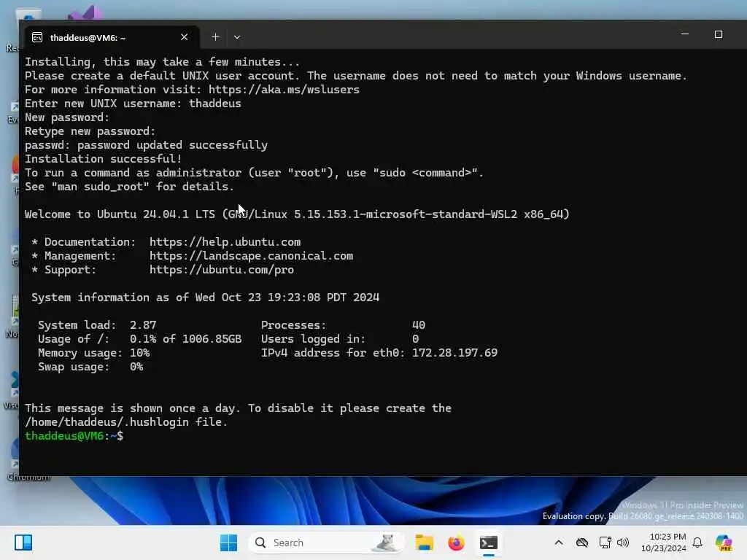Click 'Installation successful!' text
The height and width of the screenshot is (560, 747).
click(x=104, y=159)
